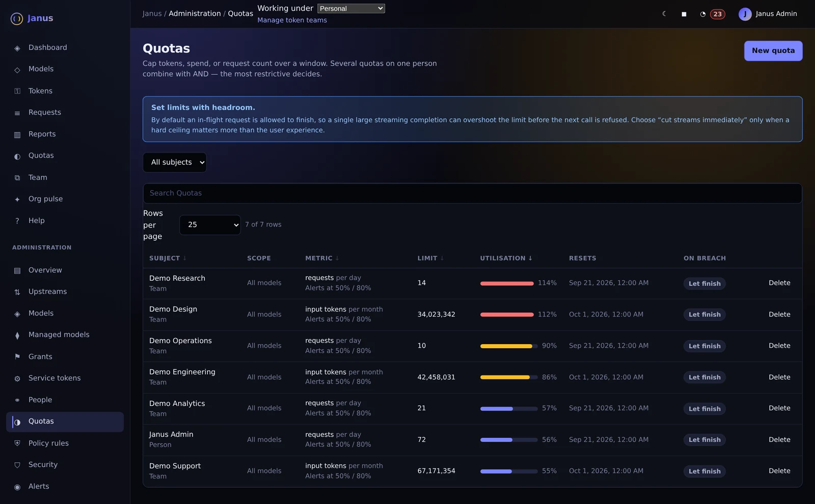Delete the Demo Design quota
815x504 pixels.
tap(779, 315)
